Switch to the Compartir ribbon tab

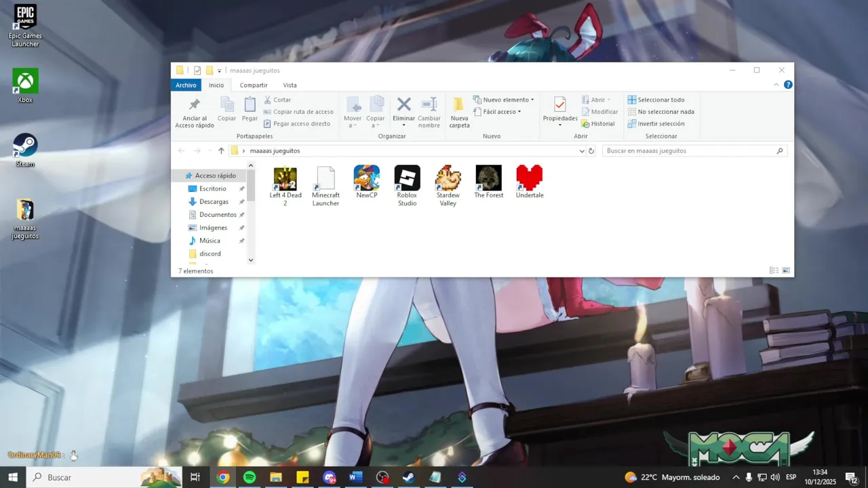click(254, 85)
